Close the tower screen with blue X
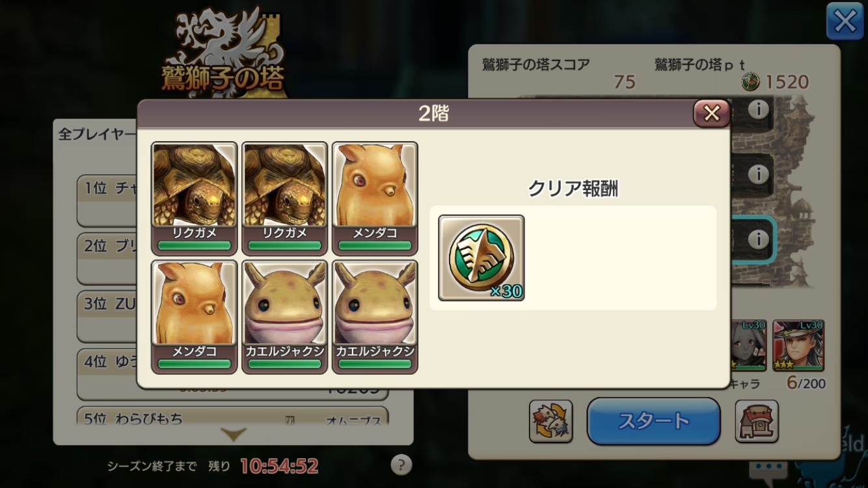The image size is (868, 488). pos(845,21)
